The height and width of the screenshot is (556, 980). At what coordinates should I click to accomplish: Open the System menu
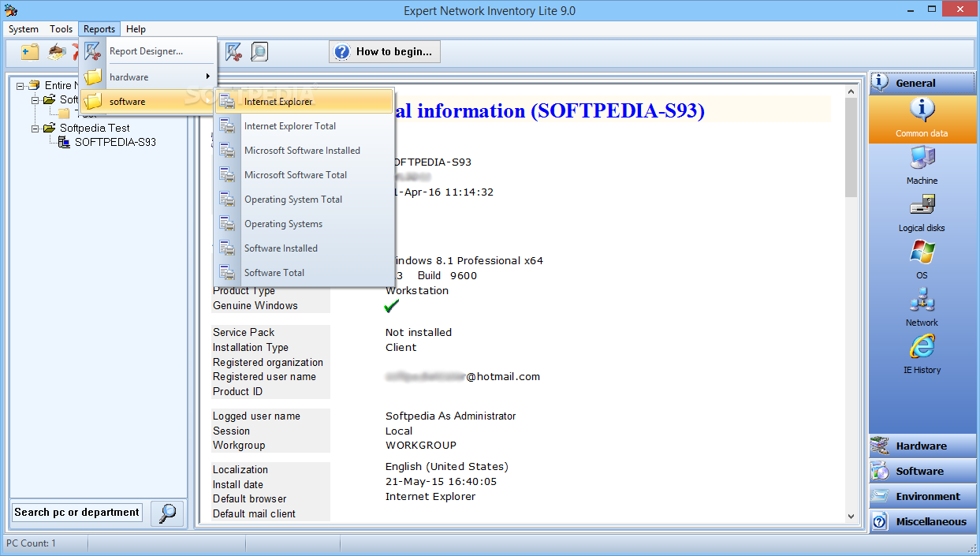pyautogui.click(x=24, y=29)
